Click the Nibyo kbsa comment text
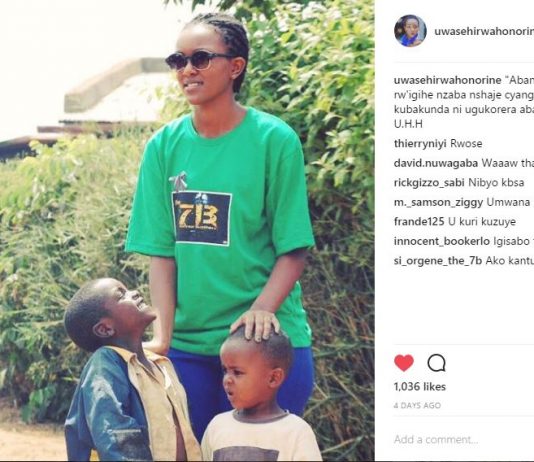 click(496, 183)
